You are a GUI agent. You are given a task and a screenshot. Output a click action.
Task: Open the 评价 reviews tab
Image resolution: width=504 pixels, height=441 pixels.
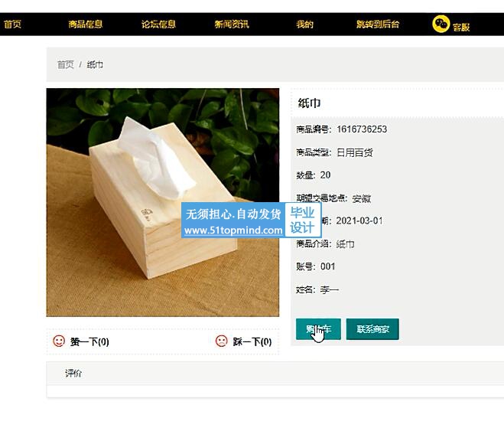73,373
